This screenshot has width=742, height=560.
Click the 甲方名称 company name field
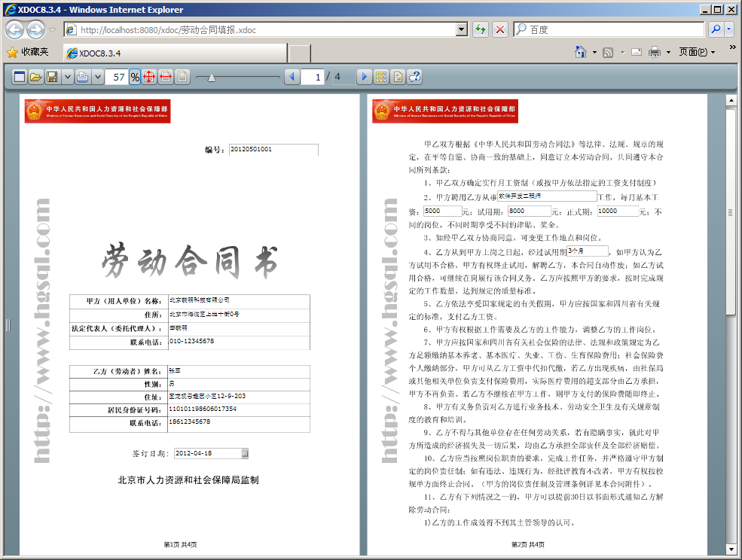pyautogui.click(x=239, y=300)
